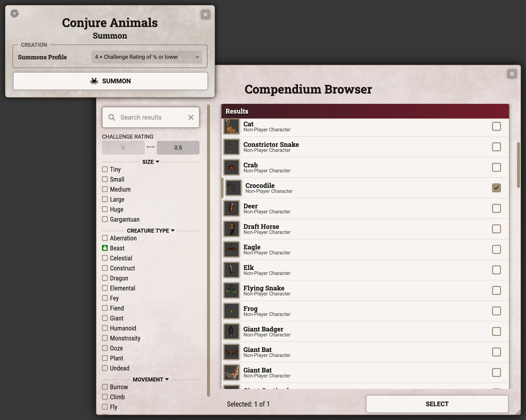Viewport: 526px width, 420px height.
Task: Click the Flying Snake portrait icon
Action: point(231,290)
